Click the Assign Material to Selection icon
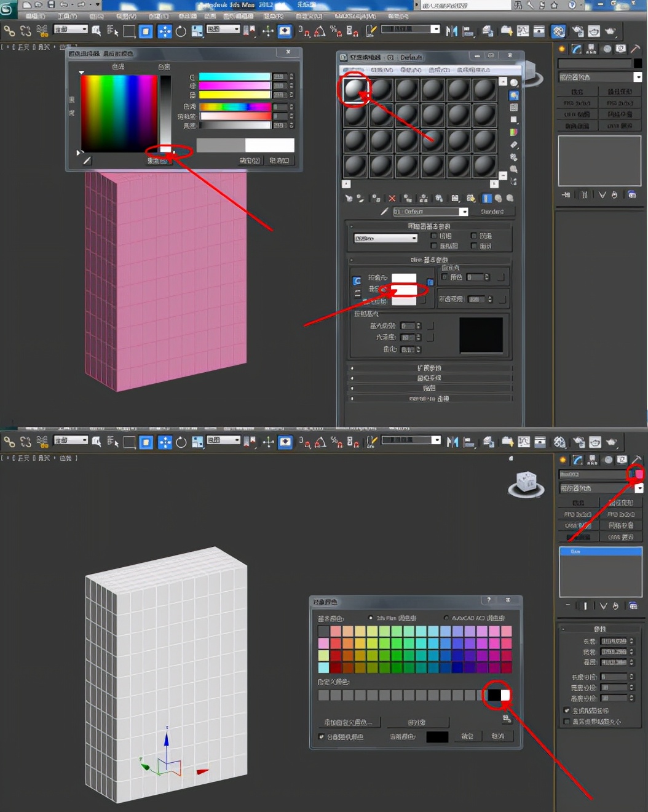 pos(376,197)
